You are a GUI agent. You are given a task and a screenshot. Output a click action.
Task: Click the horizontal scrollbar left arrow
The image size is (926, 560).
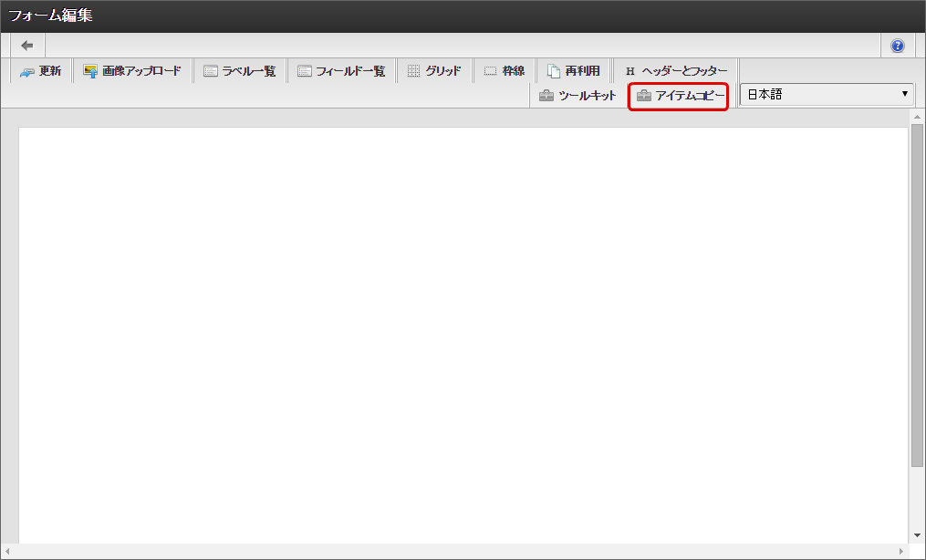coord(7,551)
